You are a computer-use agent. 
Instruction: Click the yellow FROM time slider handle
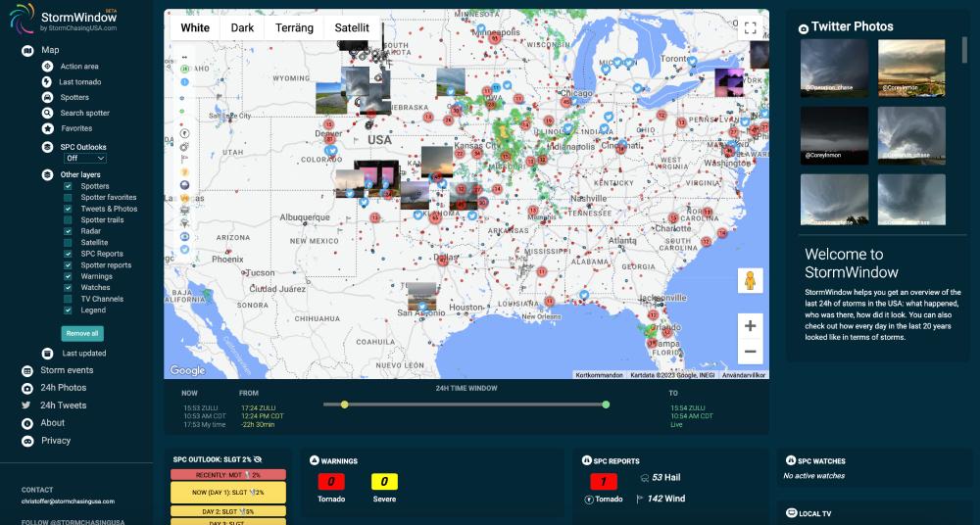(344, 405)
